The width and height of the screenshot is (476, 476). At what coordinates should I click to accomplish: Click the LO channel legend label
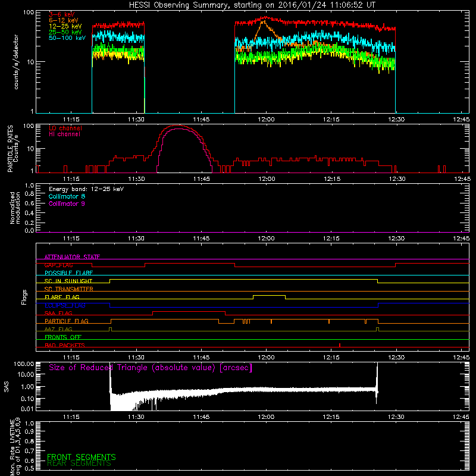(x=65, y=128)
